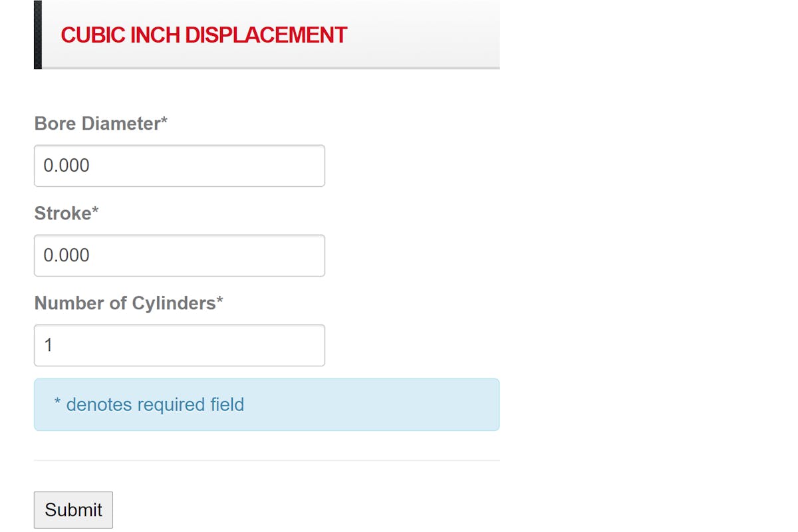Click the horizontal divider above Submit
The width and height of the screenshot is (798, 532).
click(x=266, y=460)
